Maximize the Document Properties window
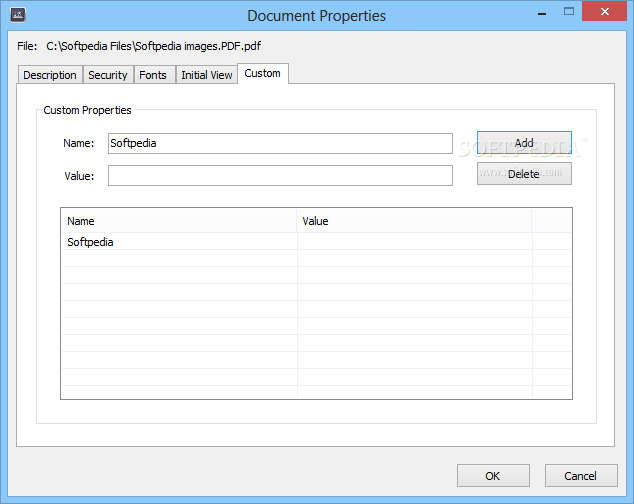634x504 pixels. point(569,12)
